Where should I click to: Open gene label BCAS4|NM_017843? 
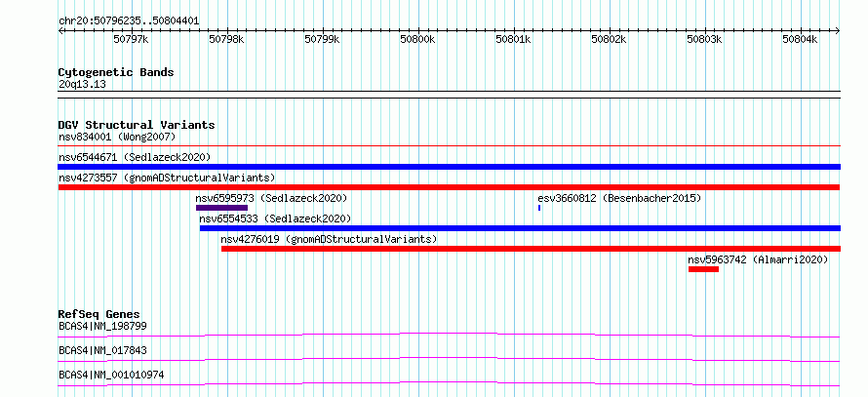[x=102, y=350]
